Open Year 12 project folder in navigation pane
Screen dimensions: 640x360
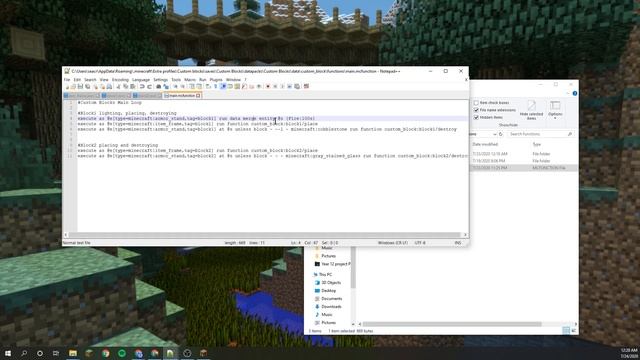click(x=332, y=264)
